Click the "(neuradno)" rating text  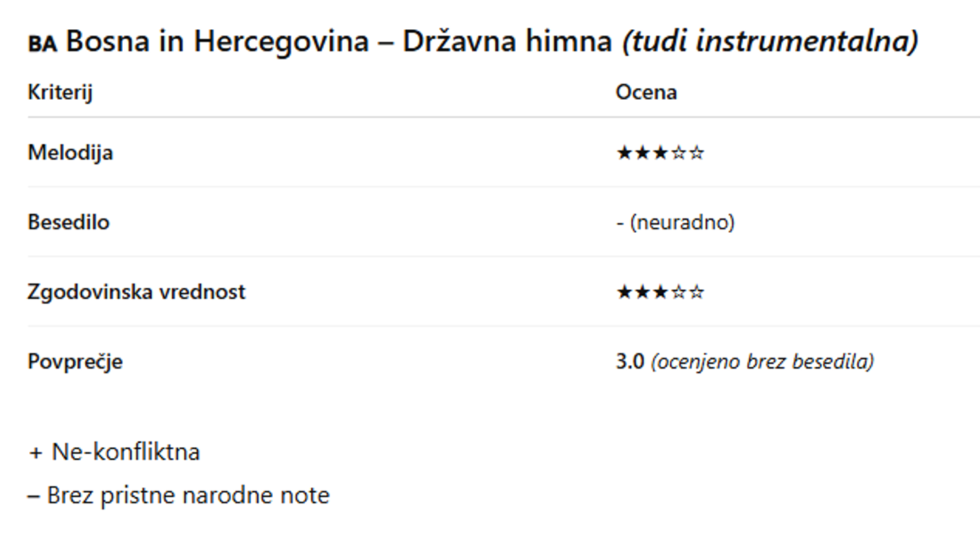pyautogui.click(x=682, y=223)
